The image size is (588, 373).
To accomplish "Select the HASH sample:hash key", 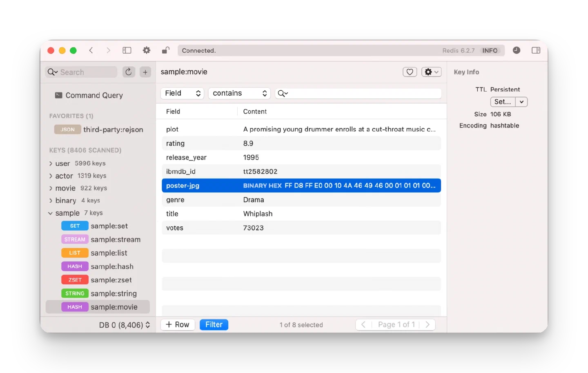I will point(98,266).
